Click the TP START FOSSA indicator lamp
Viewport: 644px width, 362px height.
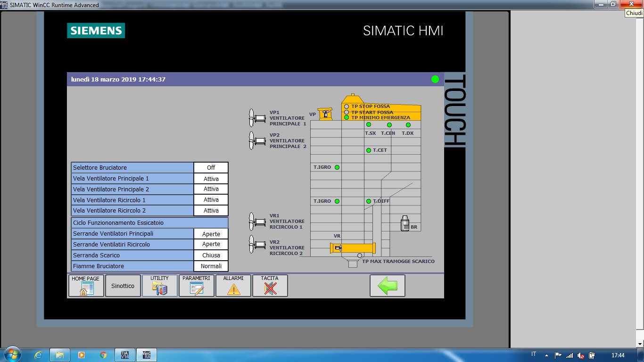[347, 112]
